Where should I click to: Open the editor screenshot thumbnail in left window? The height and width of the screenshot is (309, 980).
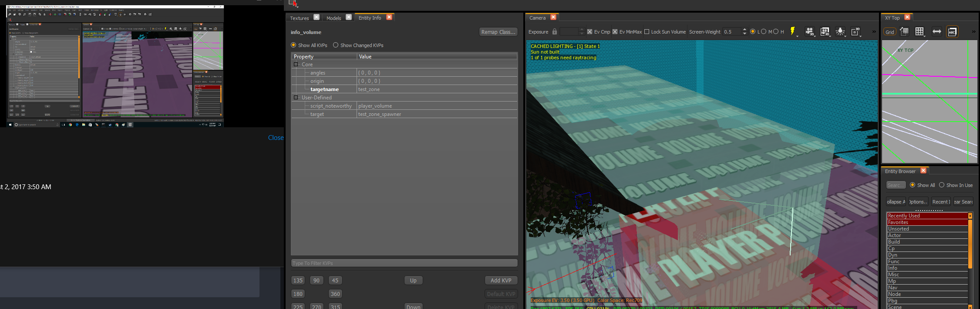(x=115, y=66)
